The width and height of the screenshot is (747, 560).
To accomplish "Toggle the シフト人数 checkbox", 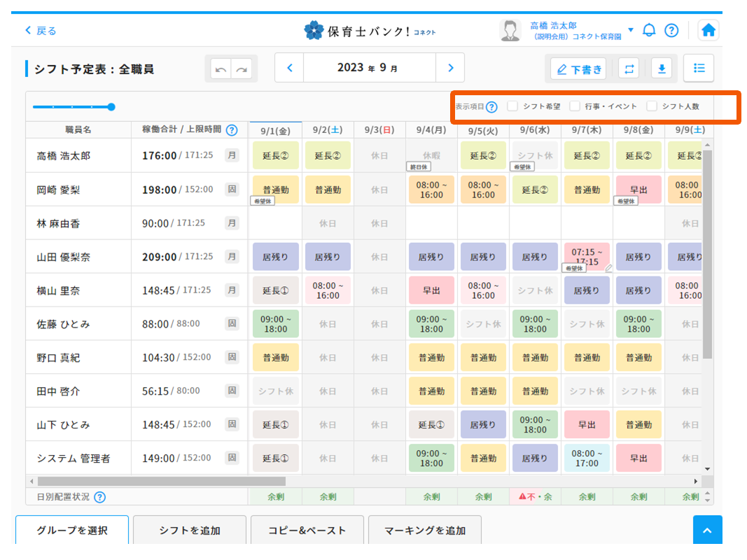I will coord(652,106).
